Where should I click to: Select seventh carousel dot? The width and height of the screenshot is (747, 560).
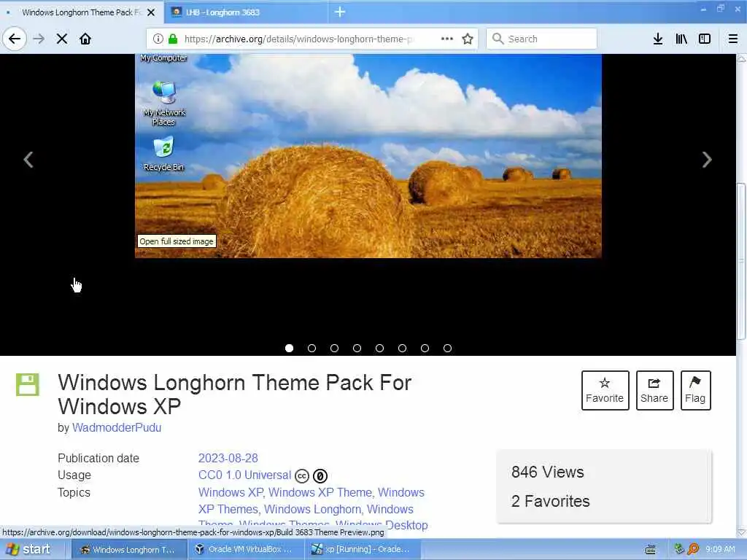click(425, 348)
